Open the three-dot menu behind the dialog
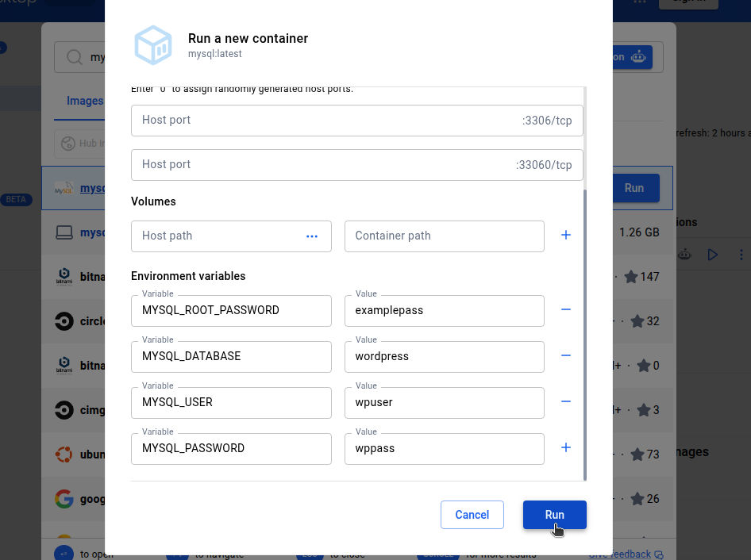This screenshot has height=560, width=751. 741,255
